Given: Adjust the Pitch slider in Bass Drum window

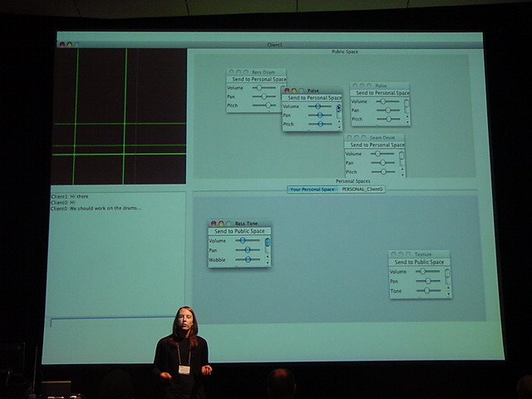Looking at the screenshot, I should point(264,106).
